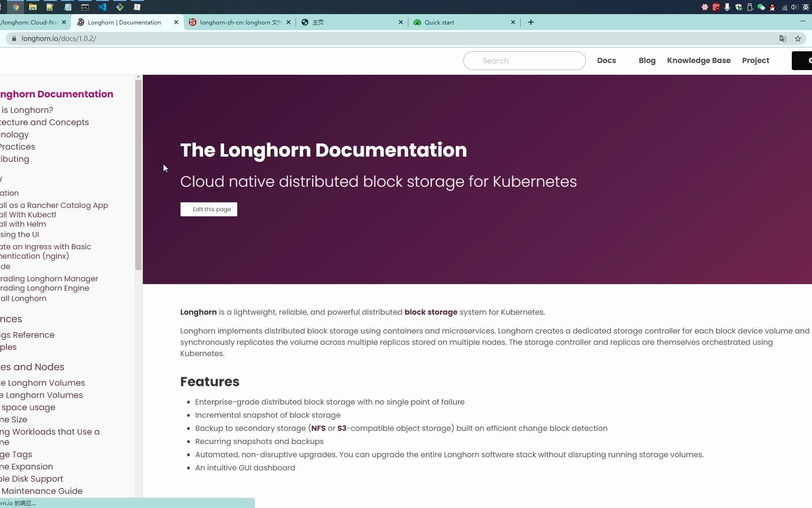Switch input language via the 英 tray indicator
Image resolution: width=812 pixels, height=508 pixels.
tap(805, 7)
